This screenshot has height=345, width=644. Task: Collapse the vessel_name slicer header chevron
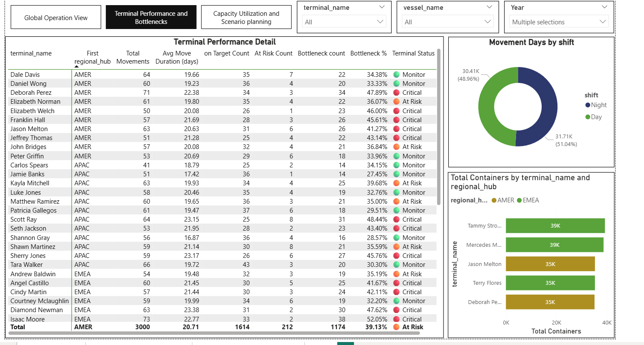point(489,7)
